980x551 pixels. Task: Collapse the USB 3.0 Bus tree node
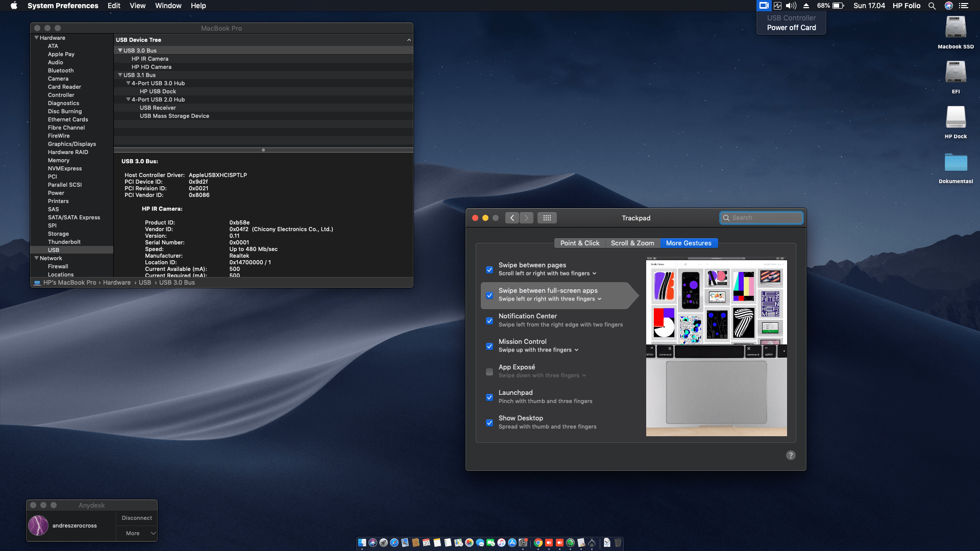click(x=120, y=51)
